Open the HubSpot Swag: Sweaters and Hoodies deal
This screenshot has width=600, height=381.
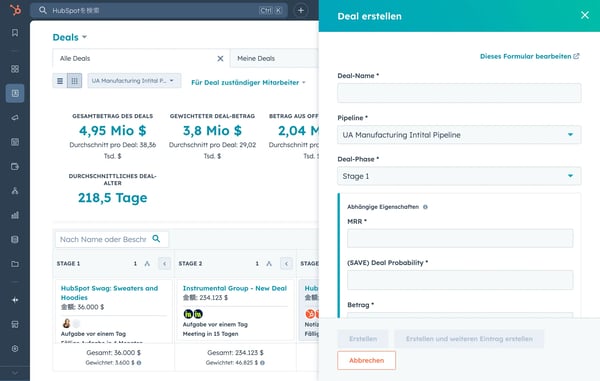pyautogui.click(x=109, y=293)
